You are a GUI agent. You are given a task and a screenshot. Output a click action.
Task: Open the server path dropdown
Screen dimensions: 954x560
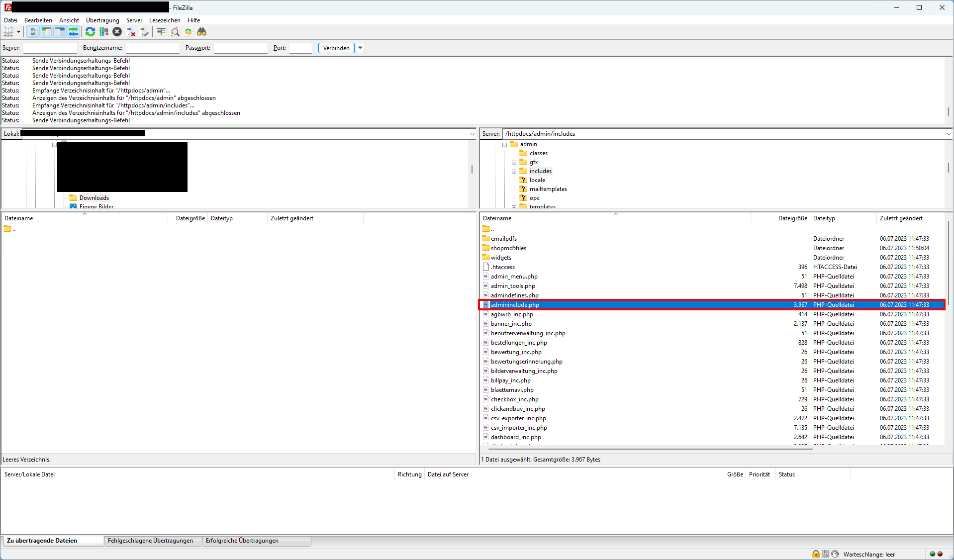coord(949,134)
